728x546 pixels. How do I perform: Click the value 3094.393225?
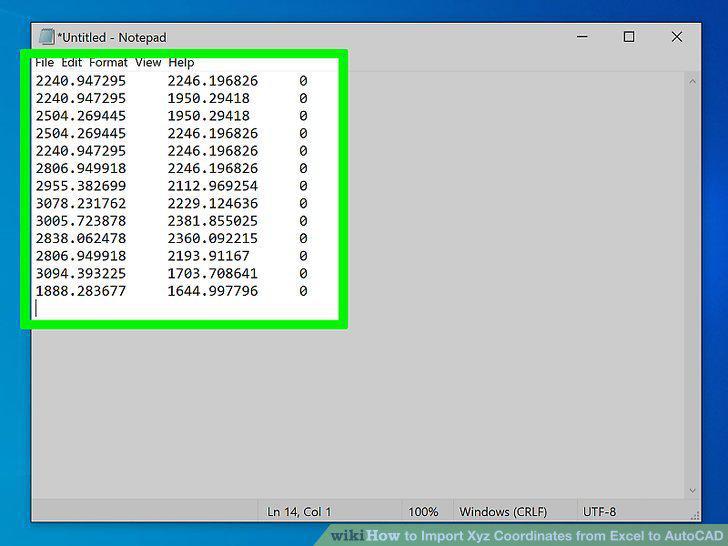81,273
